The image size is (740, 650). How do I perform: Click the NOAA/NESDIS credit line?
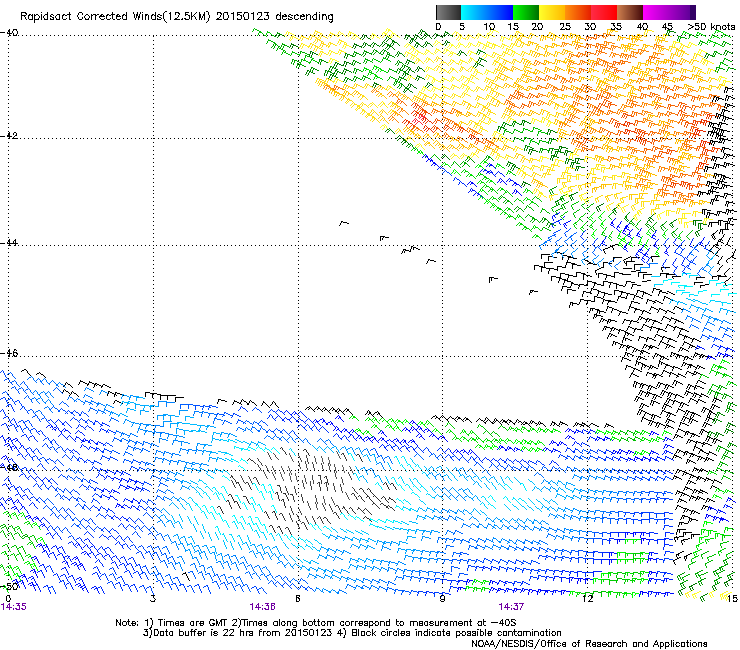[x=589, y=644]
